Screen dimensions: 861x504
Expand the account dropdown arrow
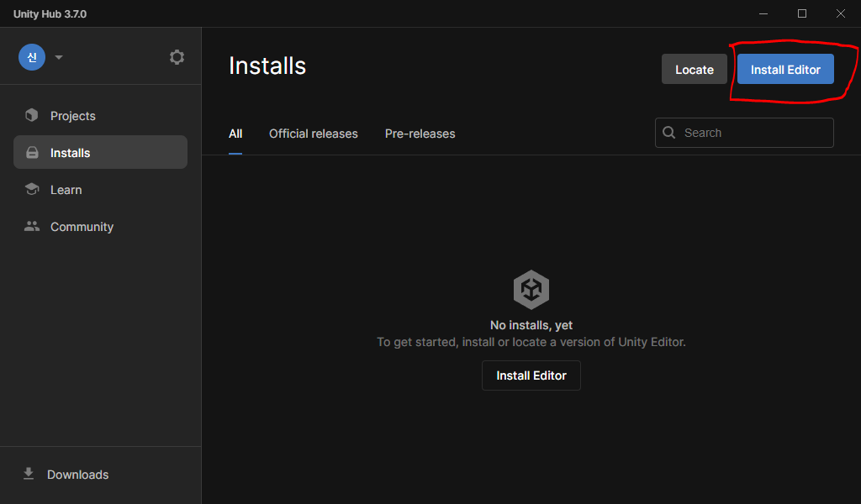pyautogui.click(x=59, y=58)
